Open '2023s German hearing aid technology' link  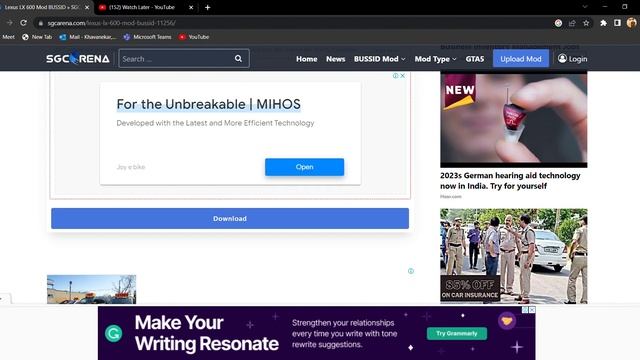pyautogui.click(x=510, y=180)
